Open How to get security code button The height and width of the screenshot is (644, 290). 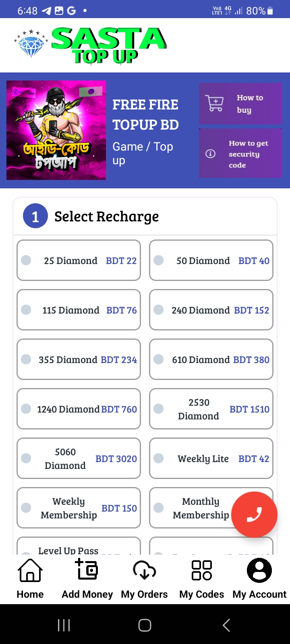[240, 153]
